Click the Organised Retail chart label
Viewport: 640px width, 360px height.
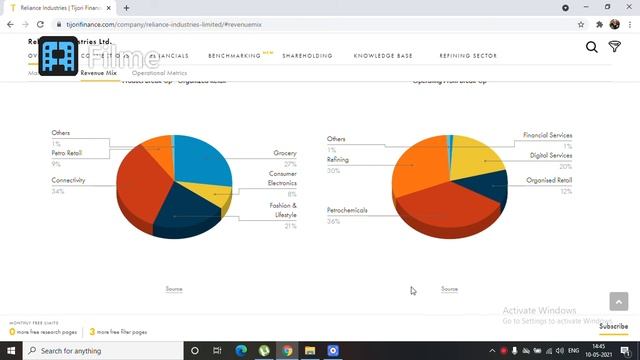[549, 180]
